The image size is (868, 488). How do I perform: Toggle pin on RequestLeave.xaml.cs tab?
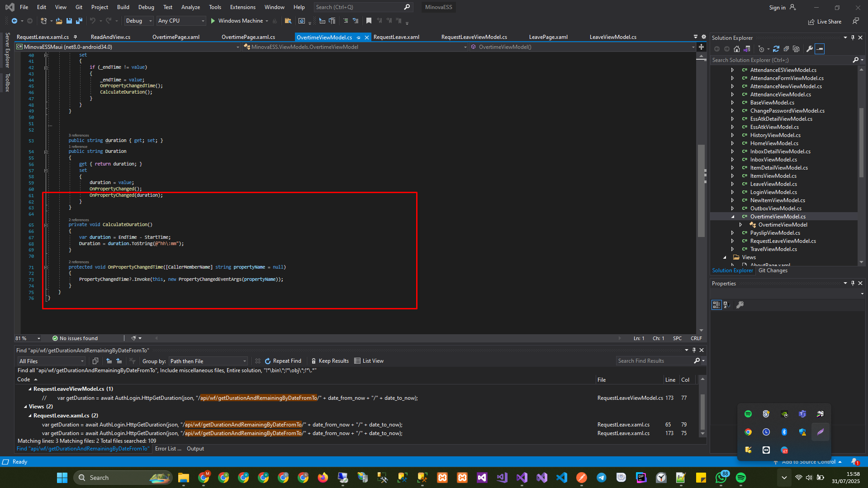[x=75, y=37]
